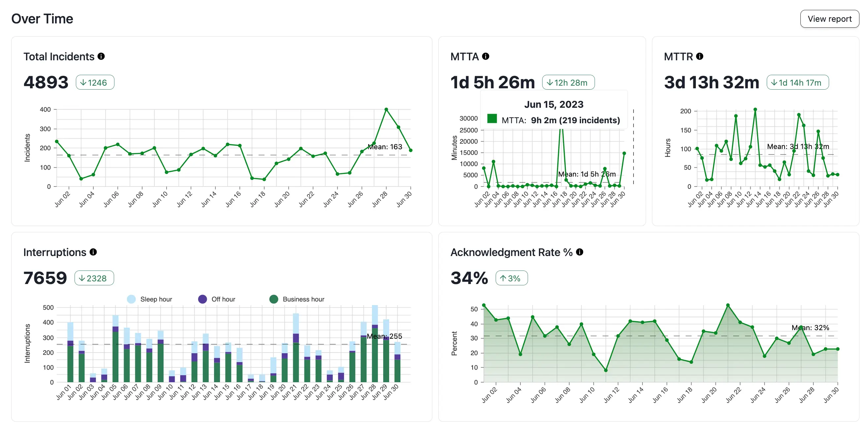Image resolution: width=868 pixels, height=429 pixels.
Task: Click the tallest MTTR data point
Action: pos(755,109)
